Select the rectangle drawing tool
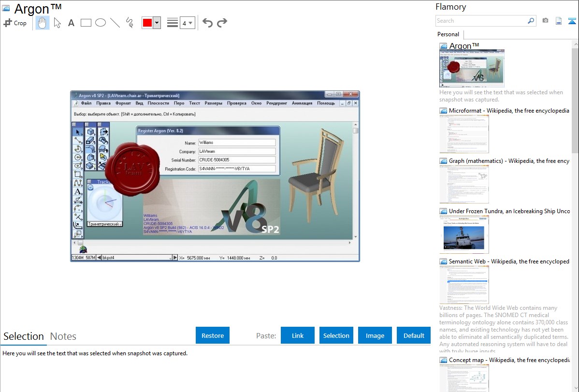 pyautogui.click(x=86, y=23)
